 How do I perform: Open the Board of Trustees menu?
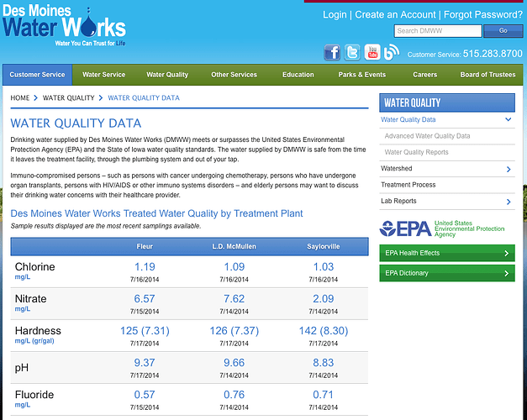(x=487, y=75)
